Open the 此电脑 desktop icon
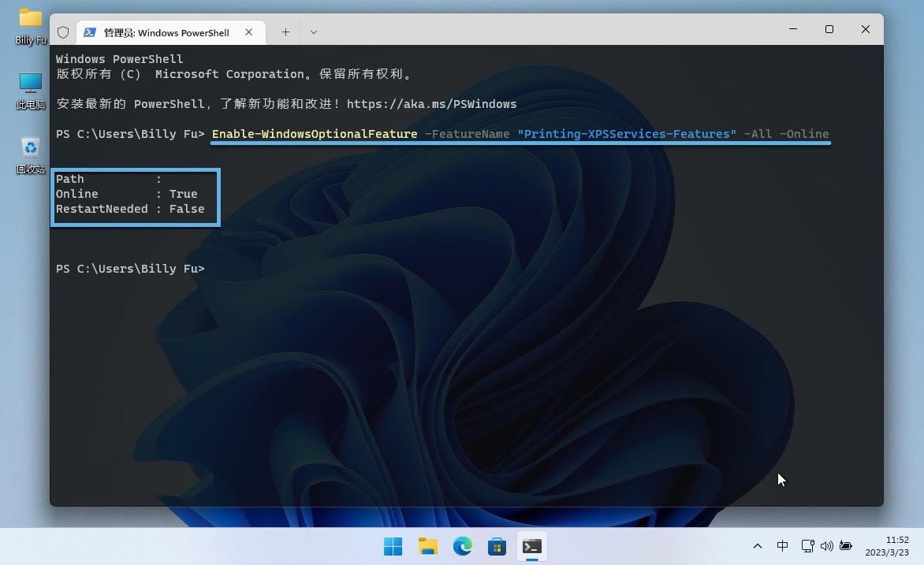 pyautogui.click(x=31, y=91)
